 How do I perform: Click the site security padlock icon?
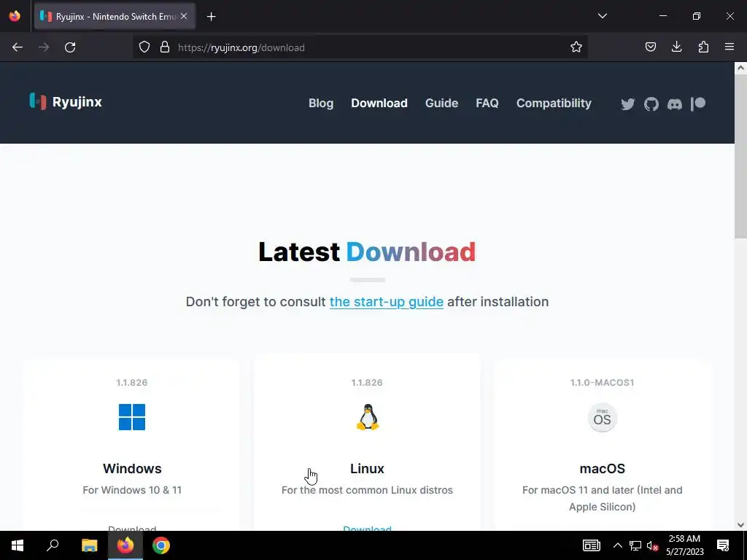[x=165, y=47]
